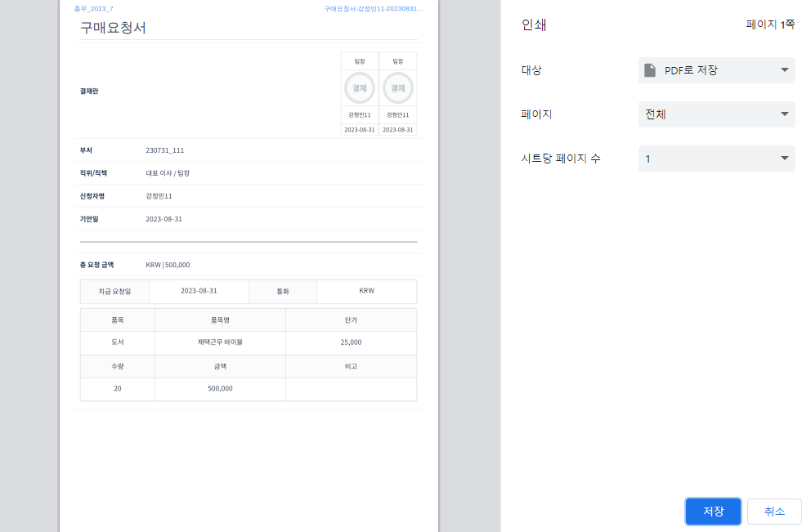The height and width of the screenshot is (532, 811).
Task: Click the 금액 column header
Action: pyautogui.click(x=221, y=366)
